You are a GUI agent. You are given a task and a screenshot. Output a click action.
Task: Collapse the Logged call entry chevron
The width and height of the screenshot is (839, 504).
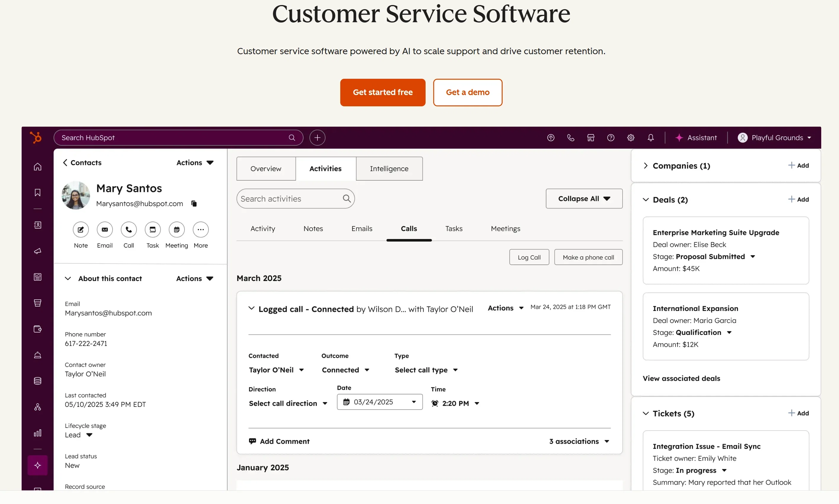(251, 308)
